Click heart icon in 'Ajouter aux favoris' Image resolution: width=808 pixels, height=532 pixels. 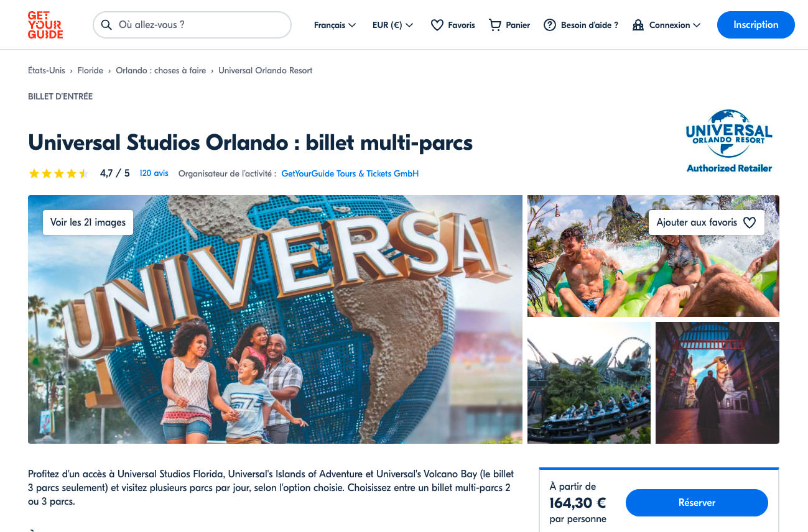[750, 222]
